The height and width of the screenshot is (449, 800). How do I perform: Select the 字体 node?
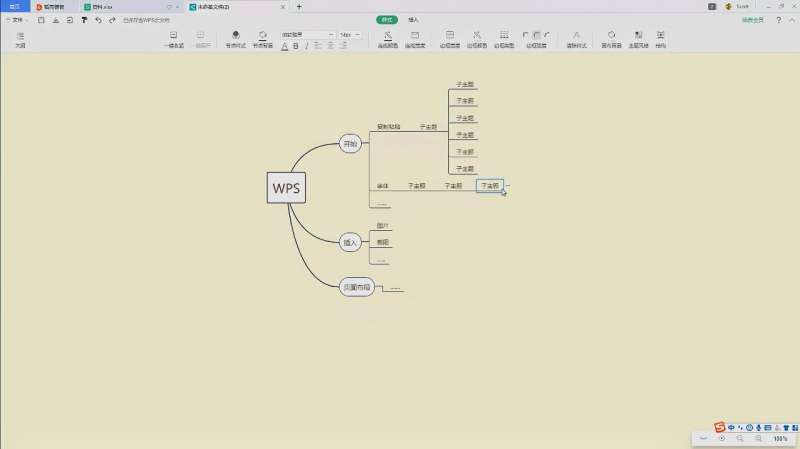pyautogui.click(x=383, y=186)
